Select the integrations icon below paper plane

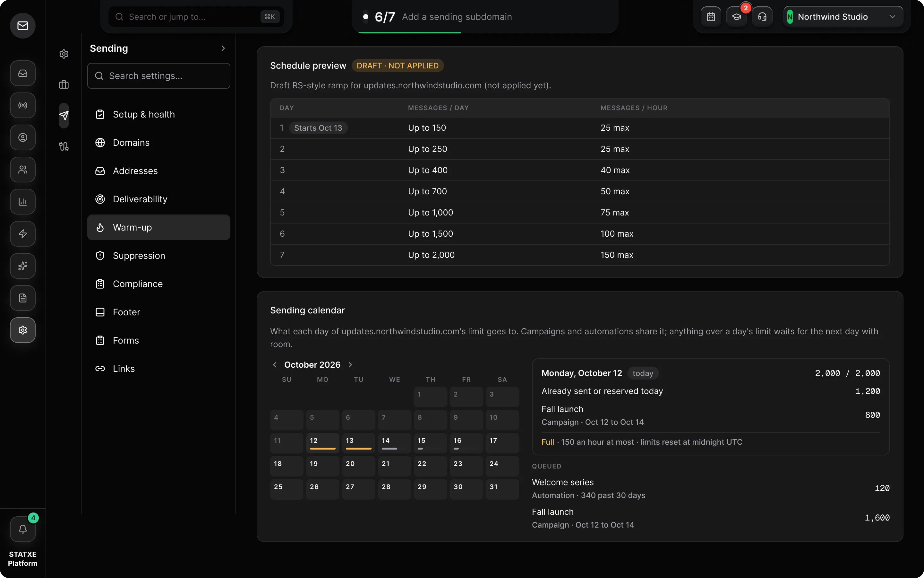pyautogui.click(x=64, y=146)
